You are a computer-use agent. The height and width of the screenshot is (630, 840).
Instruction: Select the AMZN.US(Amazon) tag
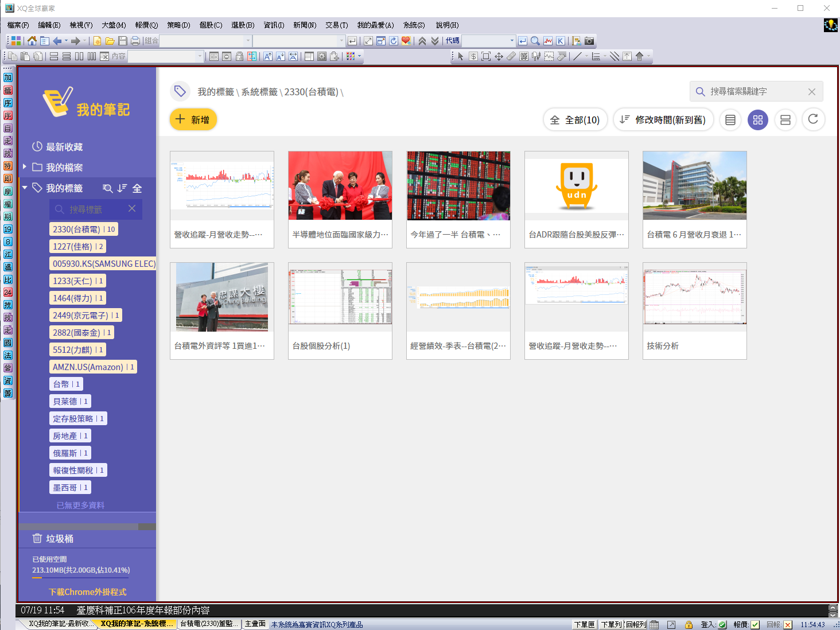click(94, 367)
